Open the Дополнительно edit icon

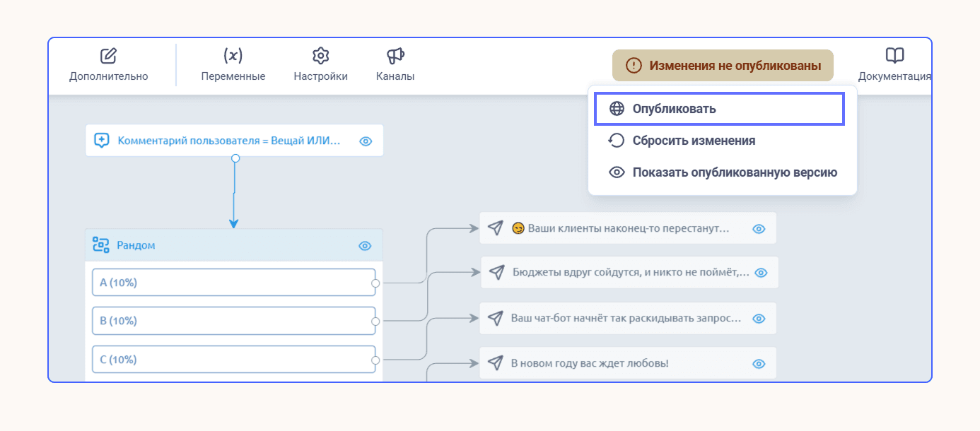click(x=108, y=56)
